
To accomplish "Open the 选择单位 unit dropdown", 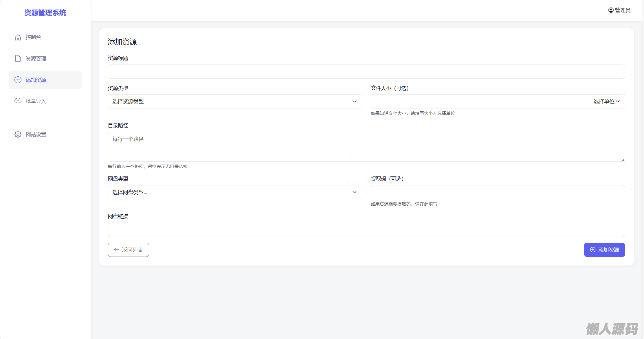I will (x=607, y=102).
